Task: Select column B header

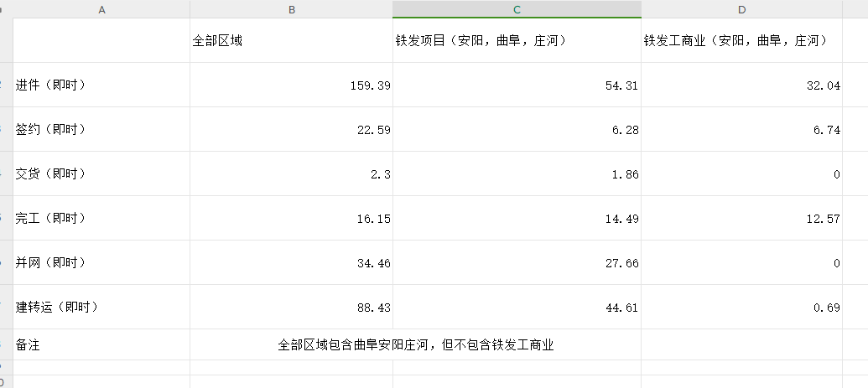Action: [291, 9]
